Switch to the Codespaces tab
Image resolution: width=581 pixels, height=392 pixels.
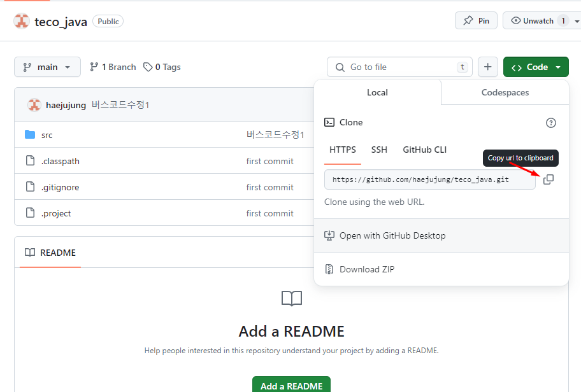[505, 92]
